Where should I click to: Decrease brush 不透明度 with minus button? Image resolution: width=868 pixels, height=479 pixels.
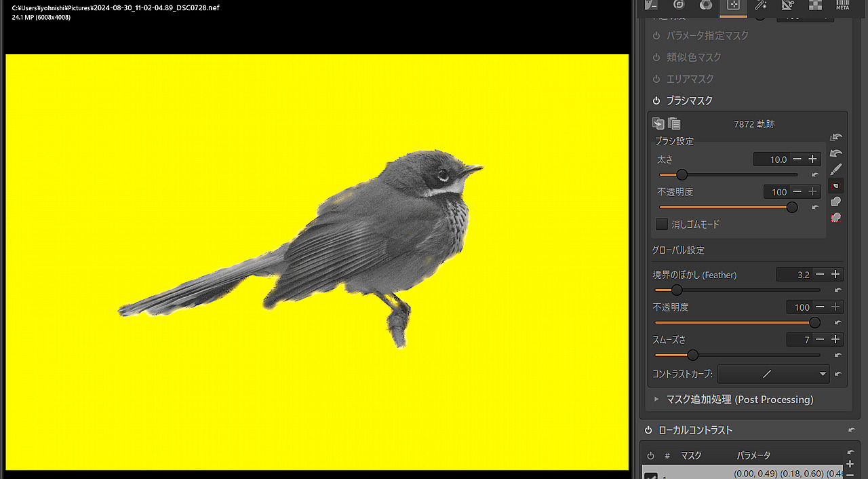click(797, 192)
